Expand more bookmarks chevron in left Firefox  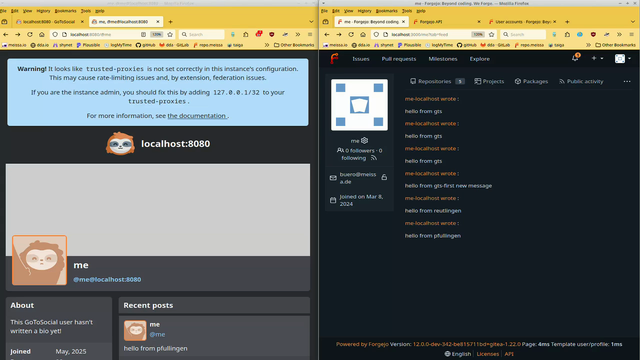pos(267,45)
